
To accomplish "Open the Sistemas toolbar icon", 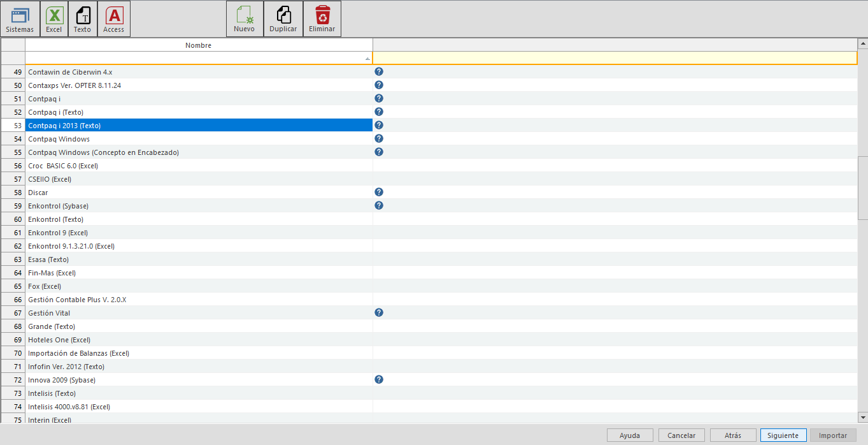I will pyautogui.click(x=20, y=18).
